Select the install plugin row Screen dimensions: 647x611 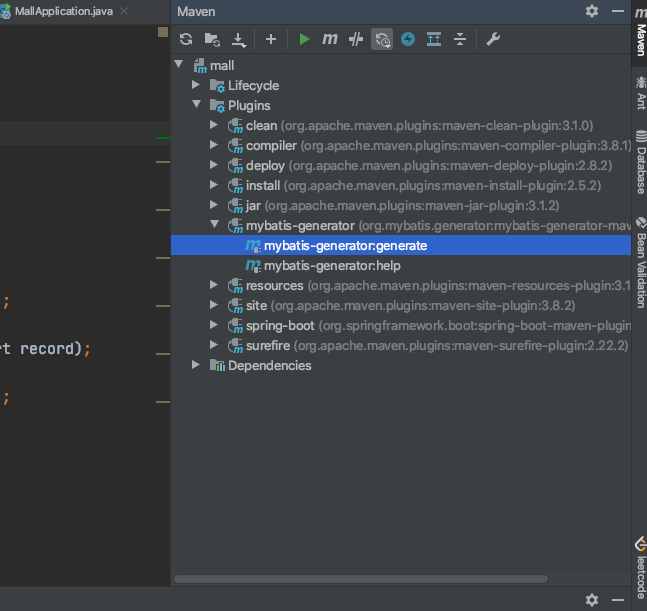401,186
